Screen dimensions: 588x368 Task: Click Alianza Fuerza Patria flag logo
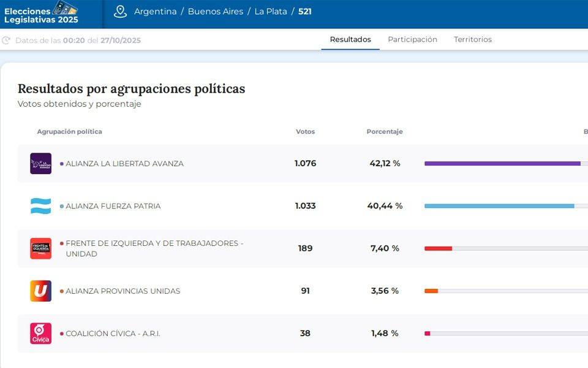(41, 206)
